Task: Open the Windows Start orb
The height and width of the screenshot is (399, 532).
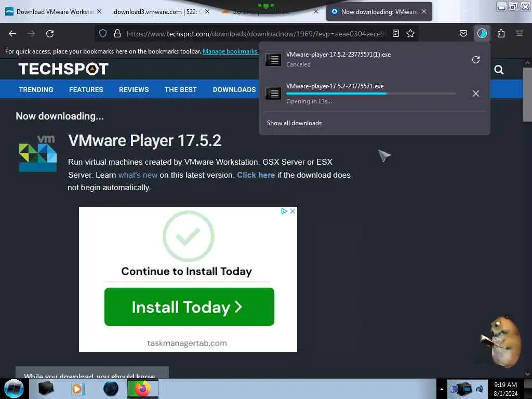Action: point(14,389)
